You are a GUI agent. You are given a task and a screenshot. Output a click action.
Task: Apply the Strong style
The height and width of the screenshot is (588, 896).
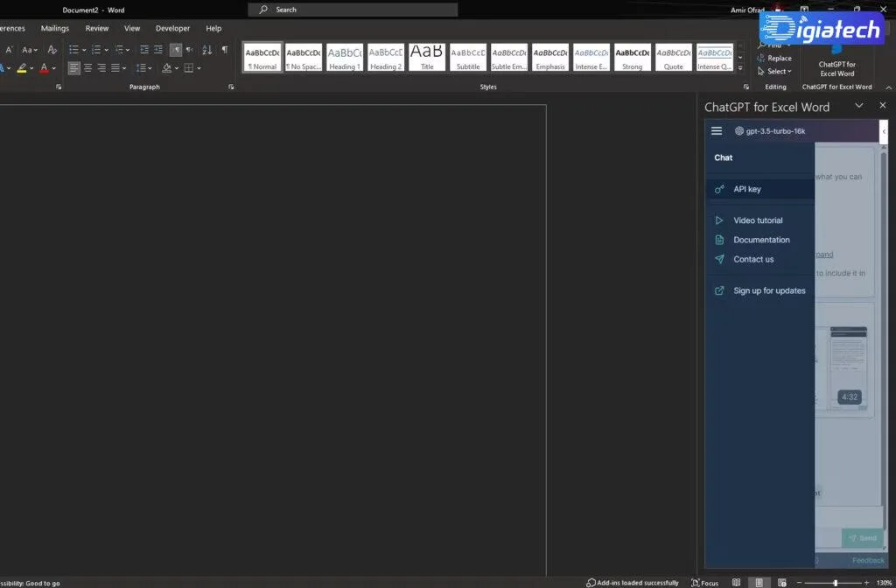click(x=633, y=57)
